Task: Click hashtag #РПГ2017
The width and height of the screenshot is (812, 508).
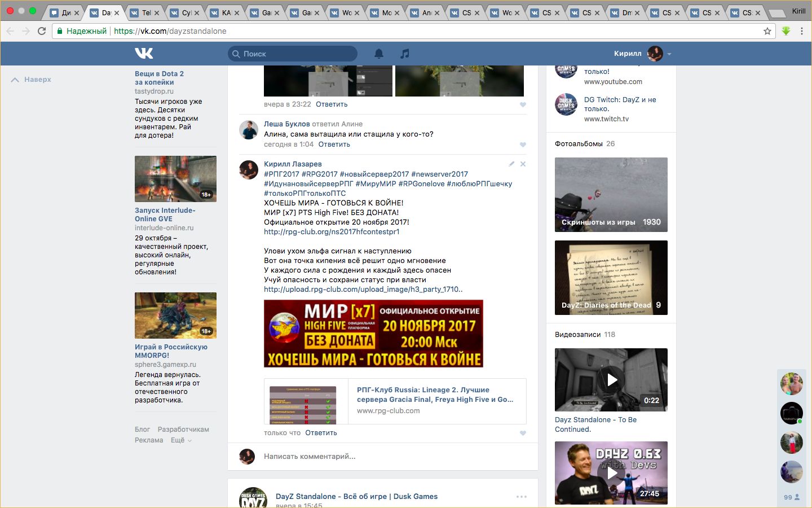Action: point(281,174)
